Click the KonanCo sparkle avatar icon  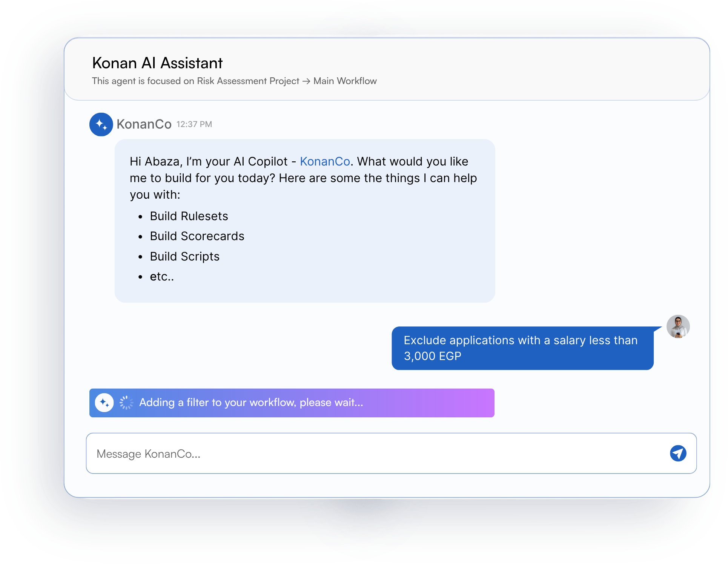(x=101, y=124)
